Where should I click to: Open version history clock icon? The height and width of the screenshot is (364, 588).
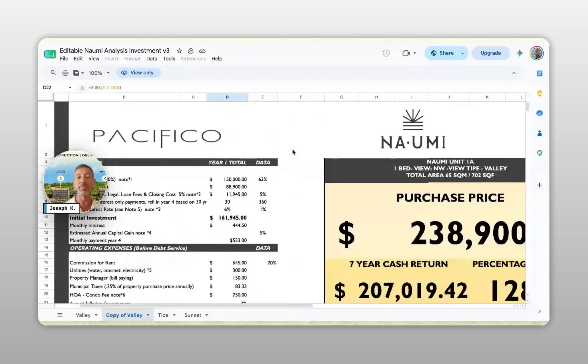coord(386,53)
